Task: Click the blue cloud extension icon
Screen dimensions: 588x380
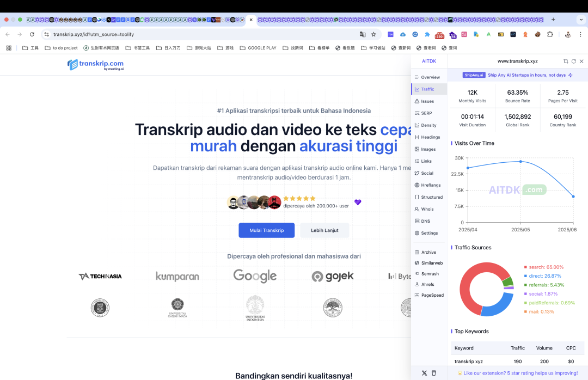Action: pos(403,34)
